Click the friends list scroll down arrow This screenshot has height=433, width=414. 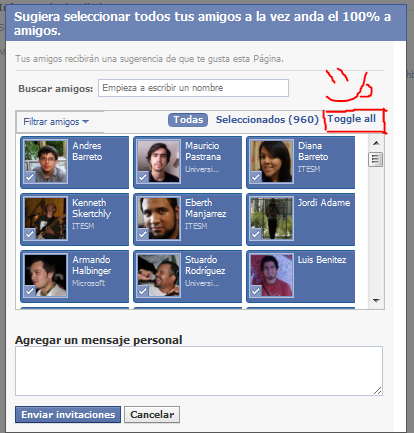[376, 301]
